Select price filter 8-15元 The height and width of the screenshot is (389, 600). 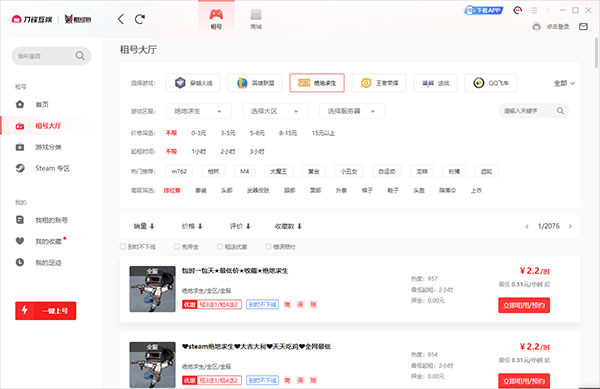288,133
